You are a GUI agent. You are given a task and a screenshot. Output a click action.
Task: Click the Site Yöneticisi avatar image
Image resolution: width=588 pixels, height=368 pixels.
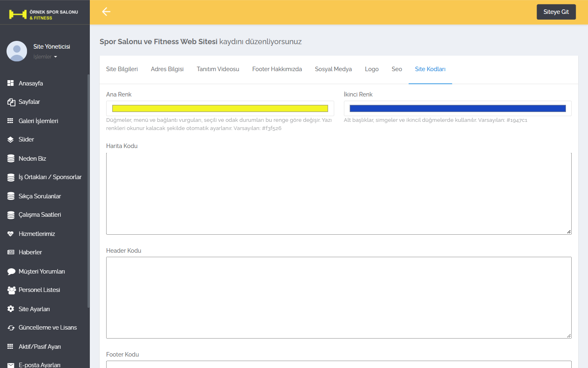pyautogui.click(x=17, y=51)
